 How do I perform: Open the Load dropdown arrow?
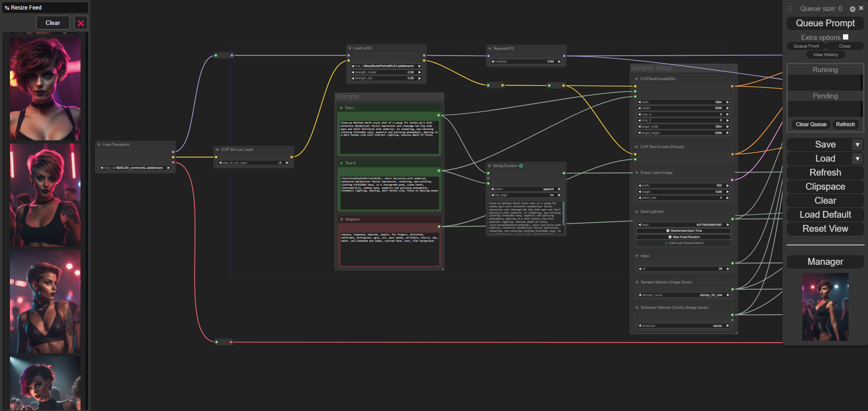(857, 158)
